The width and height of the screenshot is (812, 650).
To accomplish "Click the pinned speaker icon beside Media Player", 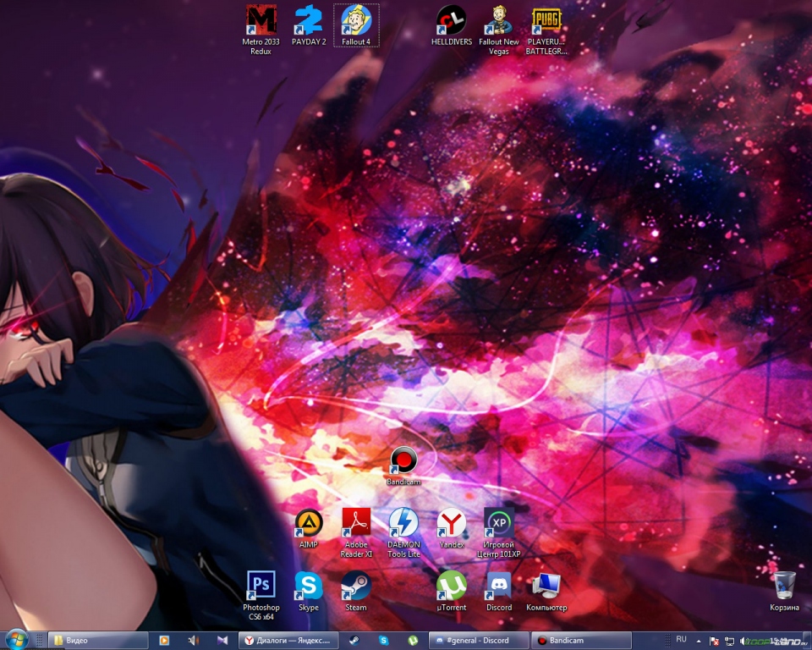I will point(193,641).
